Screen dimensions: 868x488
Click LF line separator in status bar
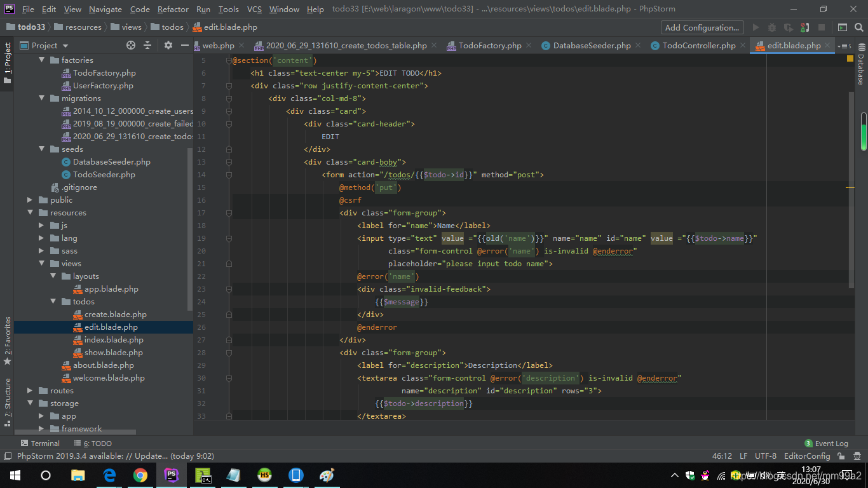(x=743, y=456)
